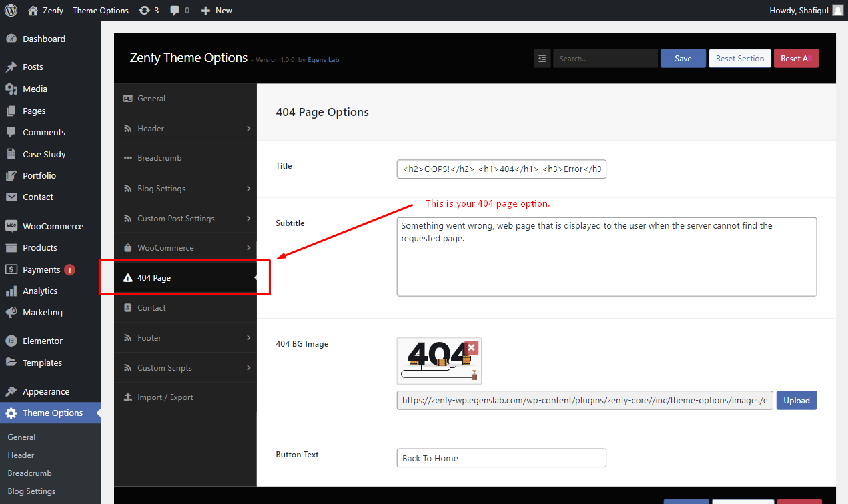Click the Reset Section button
848x504 pixels.
[740, 58]
